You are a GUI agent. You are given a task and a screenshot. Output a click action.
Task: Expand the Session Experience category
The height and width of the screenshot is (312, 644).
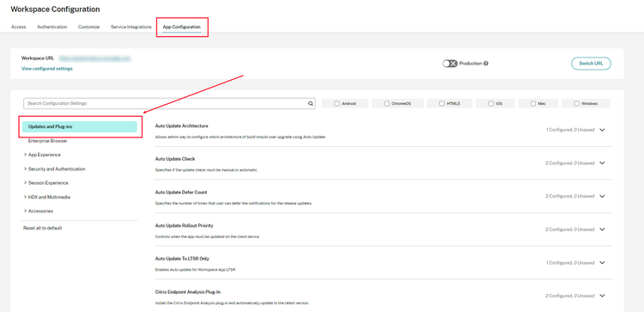point(26,183)
